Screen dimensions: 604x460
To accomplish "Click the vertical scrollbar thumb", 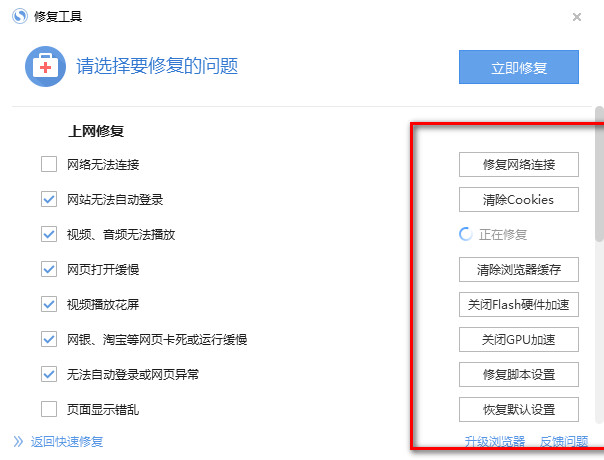I will pyautogui.click(x=599, y=174).
